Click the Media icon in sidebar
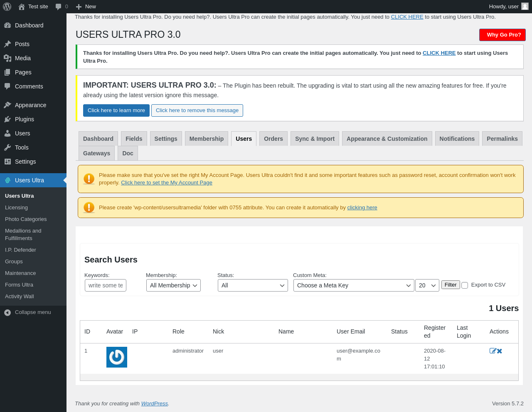 [7, 58]
